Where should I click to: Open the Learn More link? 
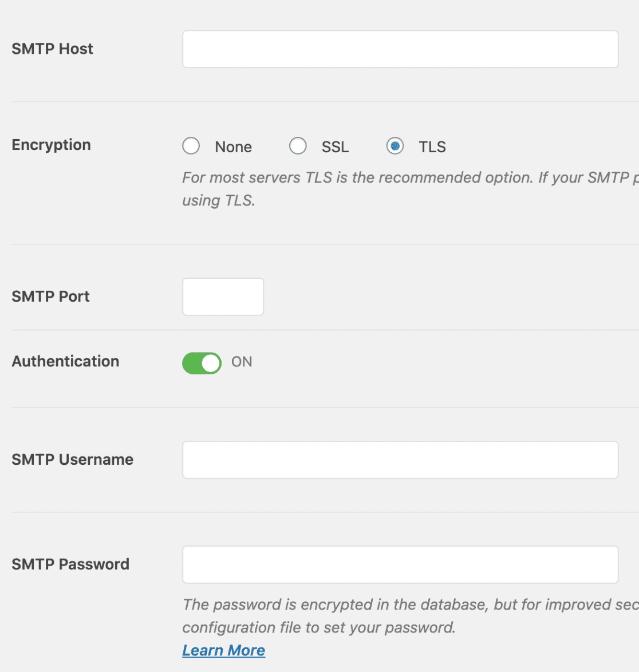[223, 650]
